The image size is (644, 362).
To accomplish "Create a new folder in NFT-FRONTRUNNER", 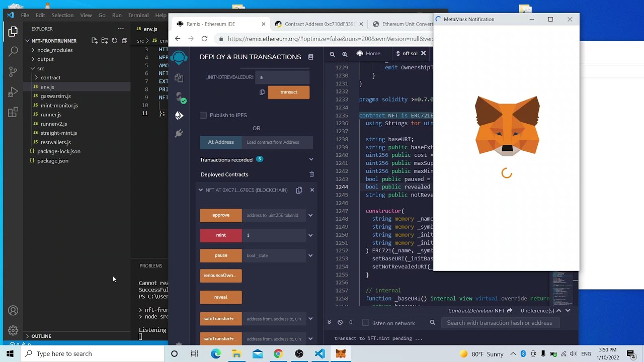I will [104, 41].
